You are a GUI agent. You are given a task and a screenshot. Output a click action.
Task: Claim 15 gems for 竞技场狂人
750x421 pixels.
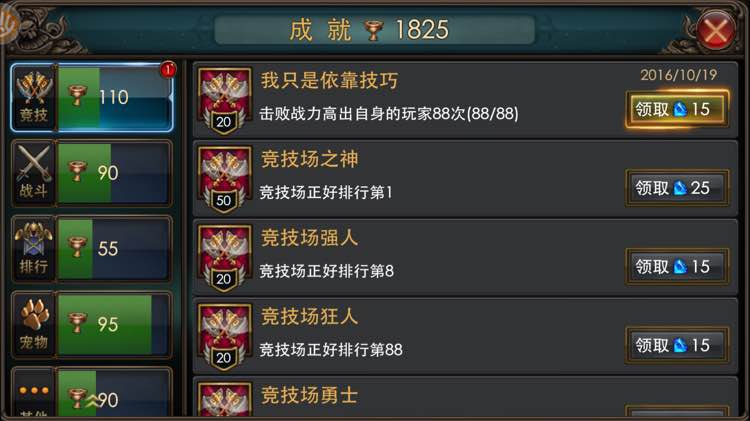pyautogui.click(x=677, y=345)
